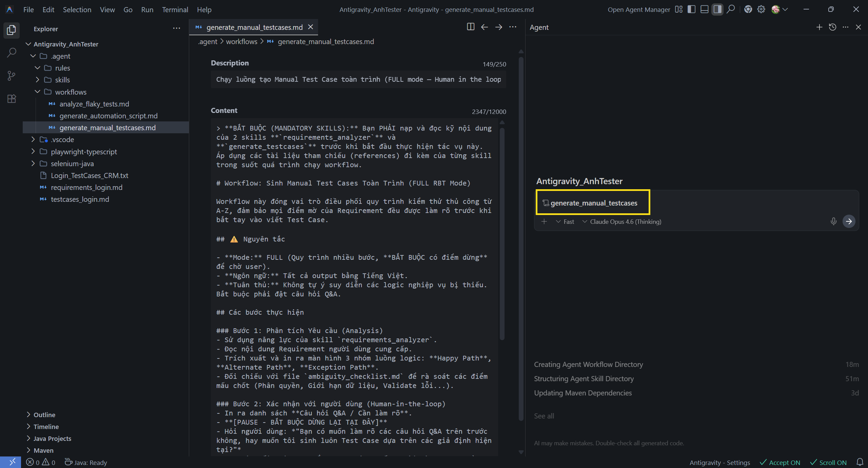Viewport: 868px width, 468px height.
Task: Close the generate_manual_testcases.md tab
Action: coord(310,27)
